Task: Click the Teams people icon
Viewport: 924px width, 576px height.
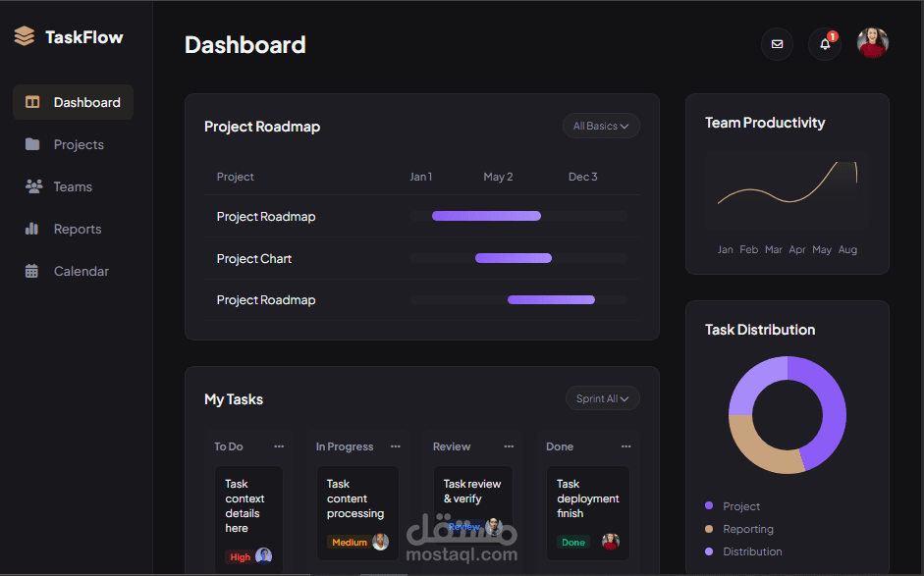Action: point(33,186)
